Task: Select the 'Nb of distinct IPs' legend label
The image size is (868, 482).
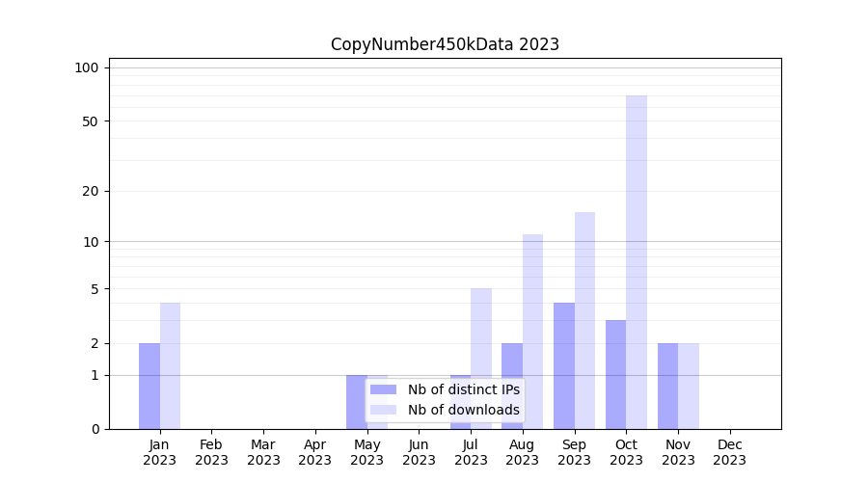Action: [463, 389]
